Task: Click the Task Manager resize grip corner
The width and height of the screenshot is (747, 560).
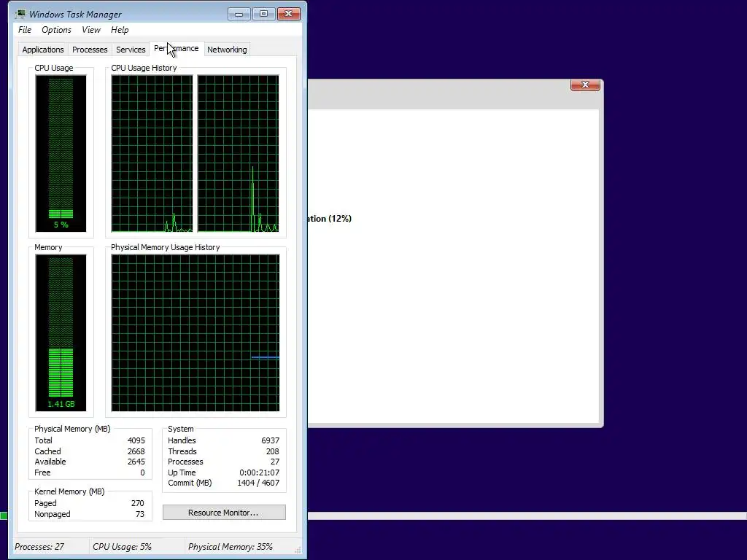Action: [x=298, y=550]
